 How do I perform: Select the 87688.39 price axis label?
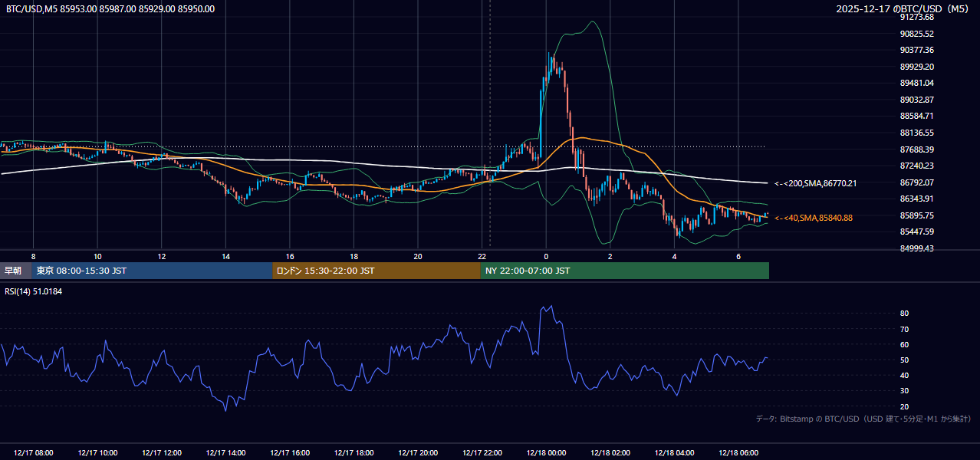(x=917, y=149)
